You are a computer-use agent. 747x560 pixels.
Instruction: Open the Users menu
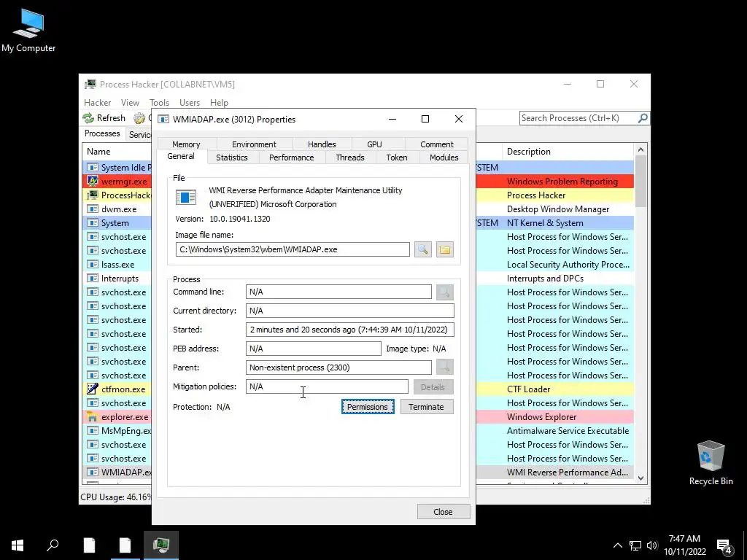190,103
